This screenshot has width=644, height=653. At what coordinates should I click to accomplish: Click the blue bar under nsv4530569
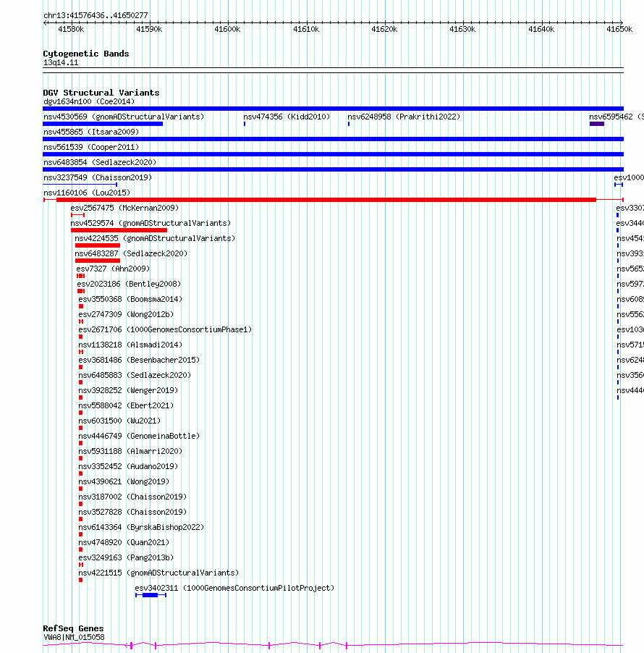103,124
